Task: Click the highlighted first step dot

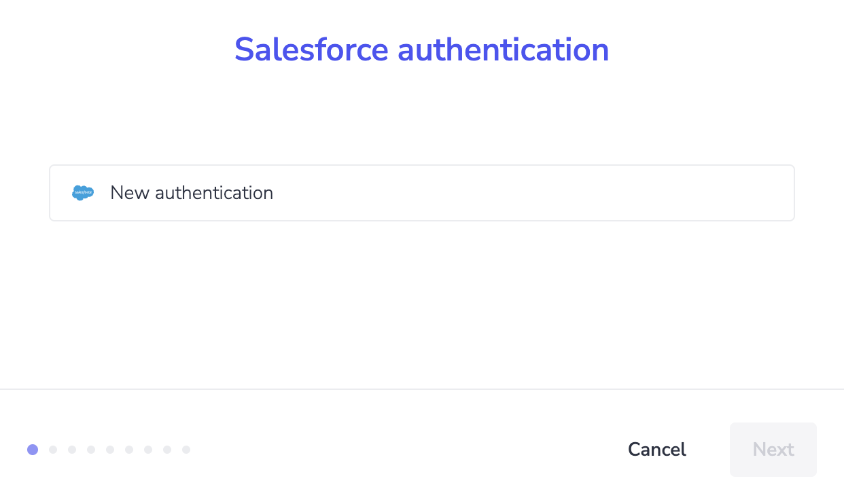Action: (x=33, y=450)
